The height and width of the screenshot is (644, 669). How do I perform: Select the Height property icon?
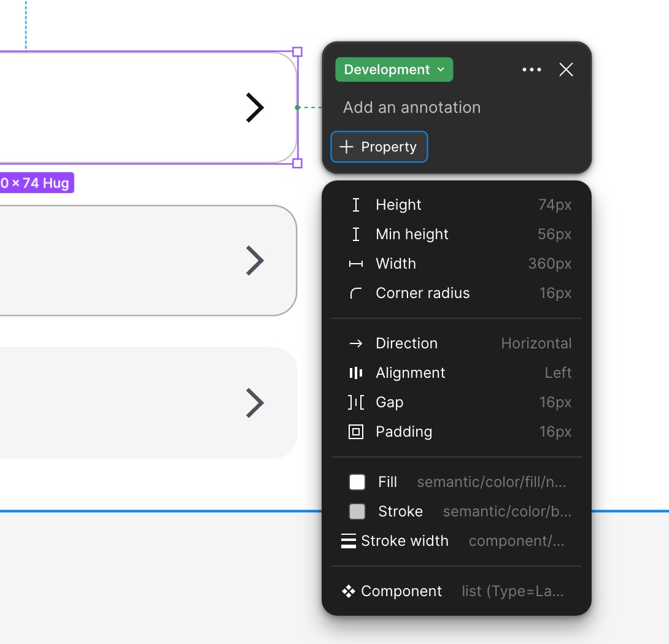356,205
